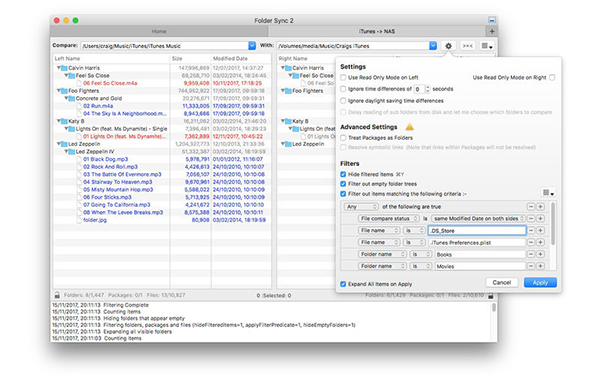Check Ignore daylight saving time differences

pos(343,101)
